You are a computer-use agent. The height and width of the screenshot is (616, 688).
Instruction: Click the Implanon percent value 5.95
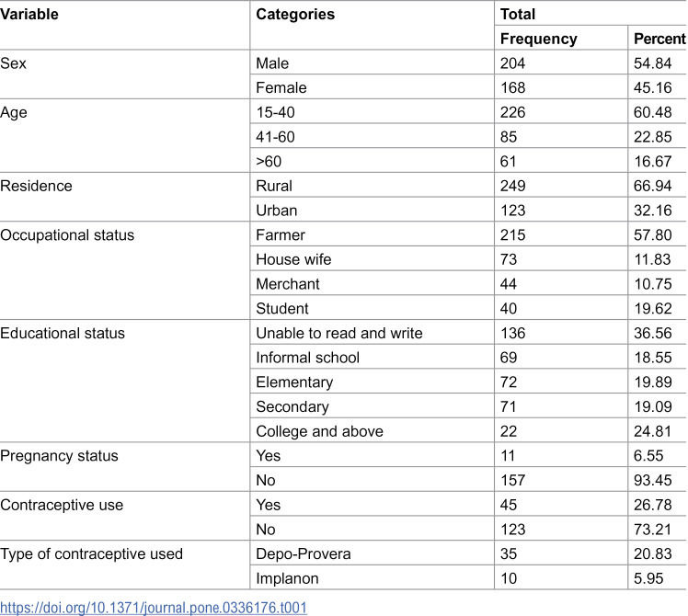[648, 578]
